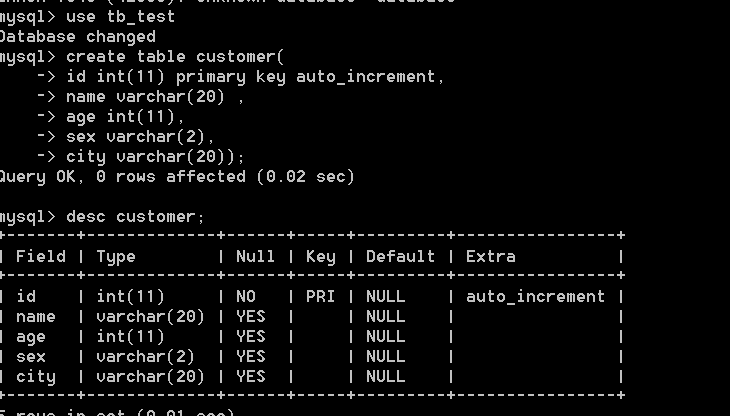Click the 'Default' column header
Viewport: 730px width, 416px height.
pyautogui.click(x=400, y=257)
